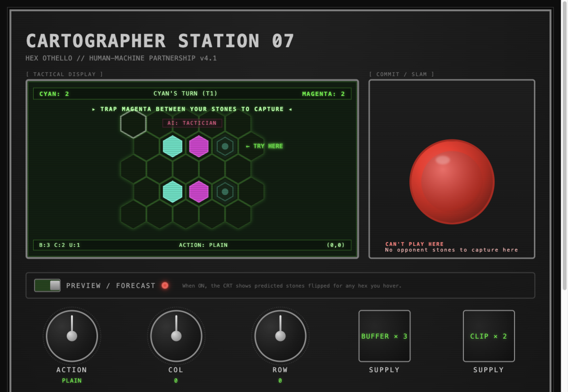Click the empty hex right of lower hint hex
The width and height of the screenshot is (568, 392).
(x=251, y=191)
